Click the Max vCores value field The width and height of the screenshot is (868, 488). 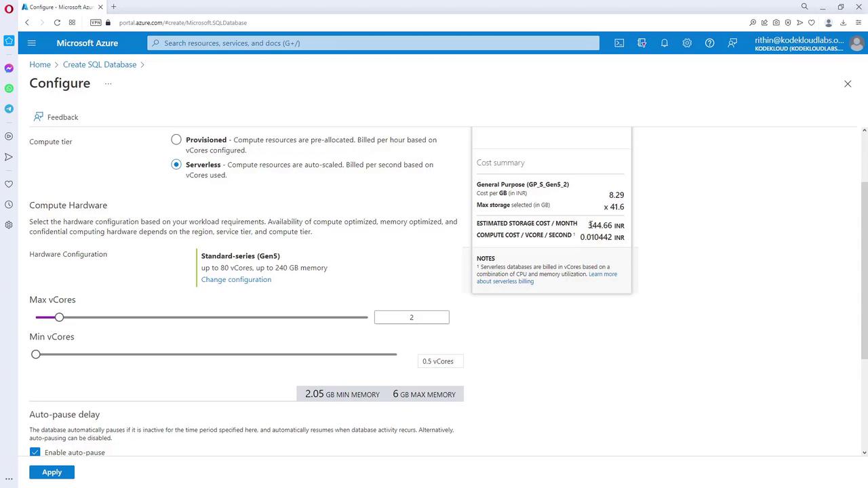click(412, 317)
